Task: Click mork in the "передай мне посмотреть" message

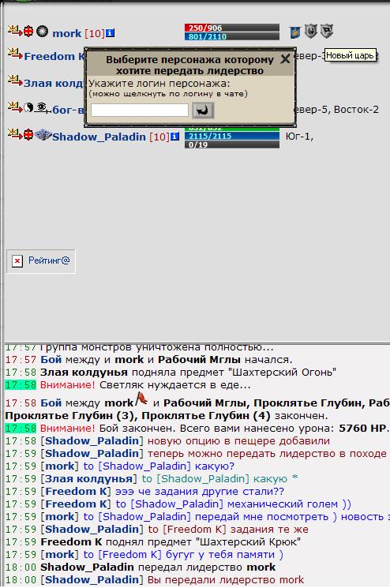Action: [60, 517]
